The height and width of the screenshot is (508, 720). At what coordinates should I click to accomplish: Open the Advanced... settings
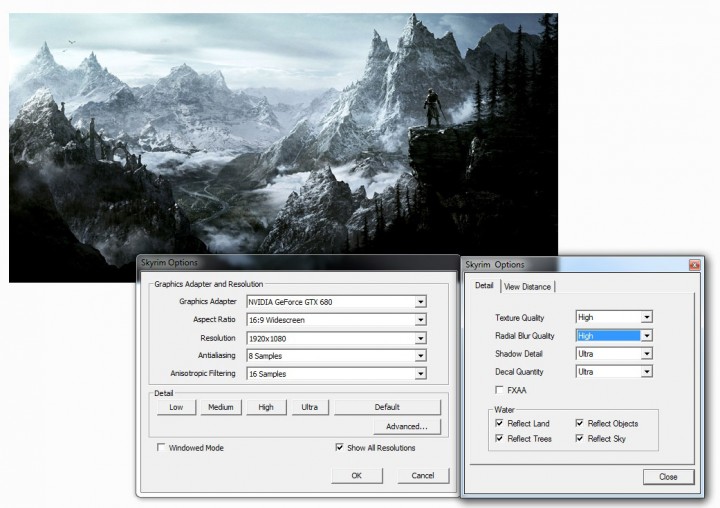click(407, 426)
